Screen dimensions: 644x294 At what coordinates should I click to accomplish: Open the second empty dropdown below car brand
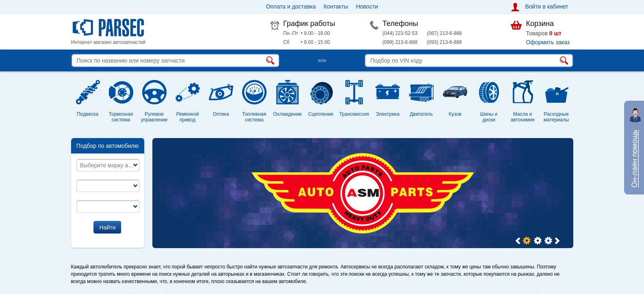click(x=108, y=186)
